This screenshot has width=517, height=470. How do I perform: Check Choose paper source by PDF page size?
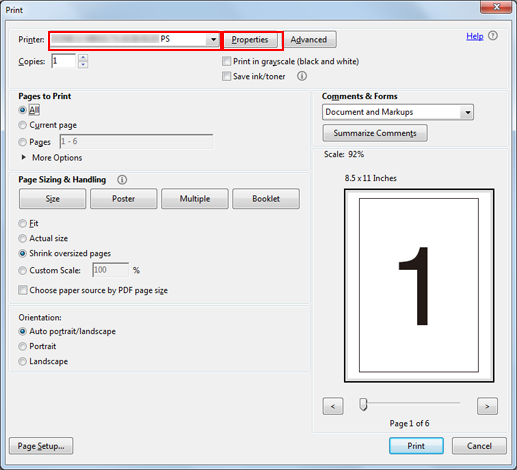[23, 290]
